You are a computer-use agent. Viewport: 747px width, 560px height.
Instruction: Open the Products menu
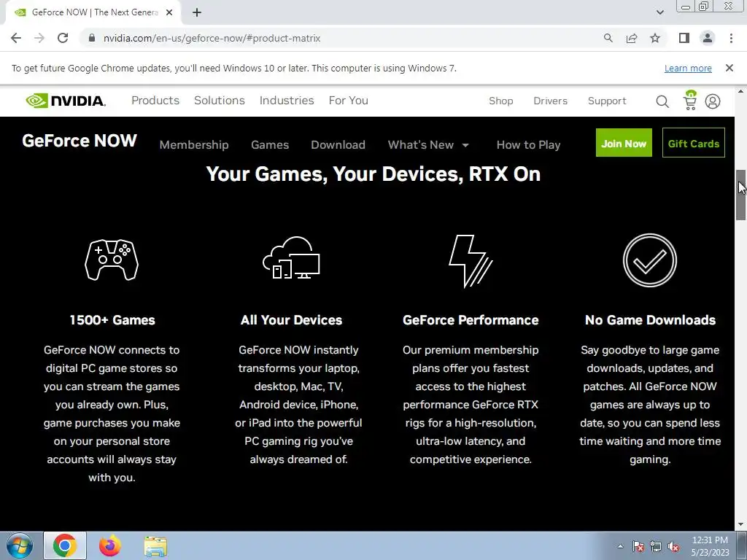click(x=155, y=101)
